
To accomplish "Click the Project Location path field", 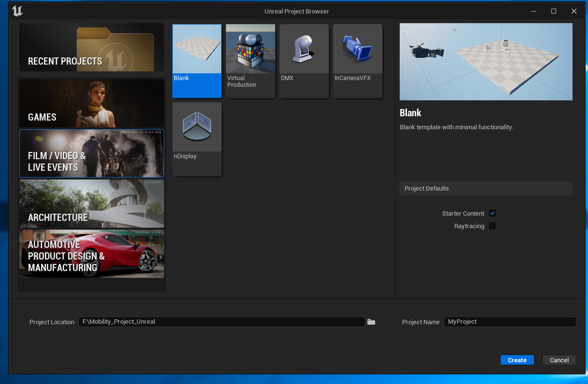I will (x=222, y=322).
